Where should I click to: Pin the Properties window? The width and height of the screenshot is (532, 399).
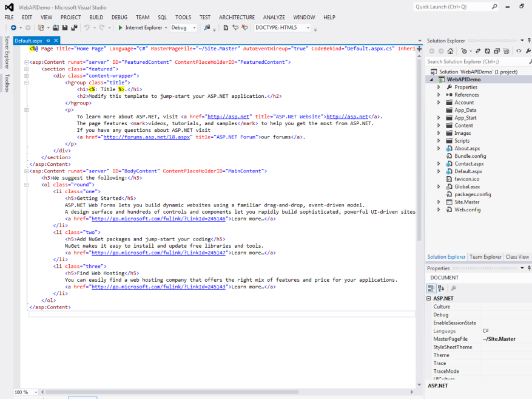pyautogui.click(x=528, y=268)
